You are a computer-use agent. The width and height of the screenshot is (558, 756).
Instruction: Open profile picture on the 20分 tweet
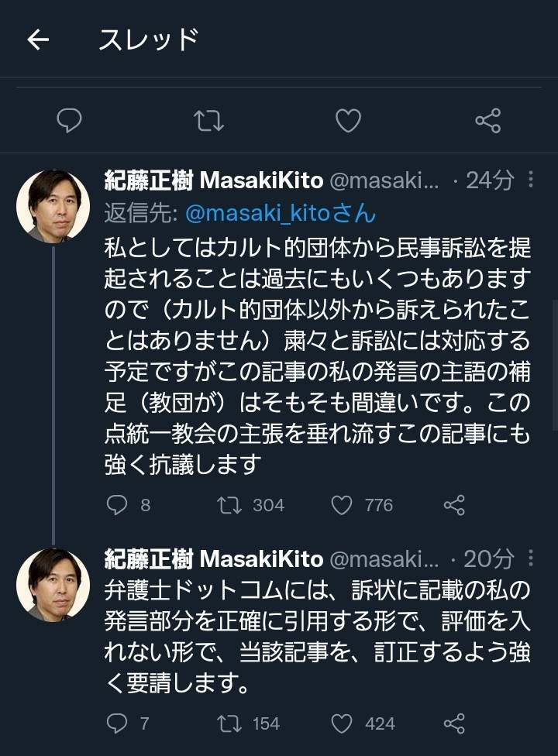[x=53, y=585]
